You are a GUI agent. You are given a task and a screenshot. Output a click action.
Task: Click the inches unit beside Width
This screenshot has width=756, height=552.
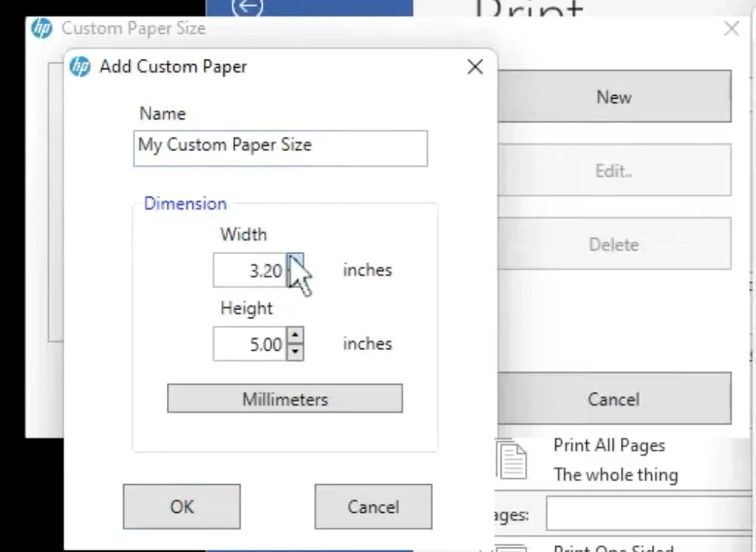(367, 270)
